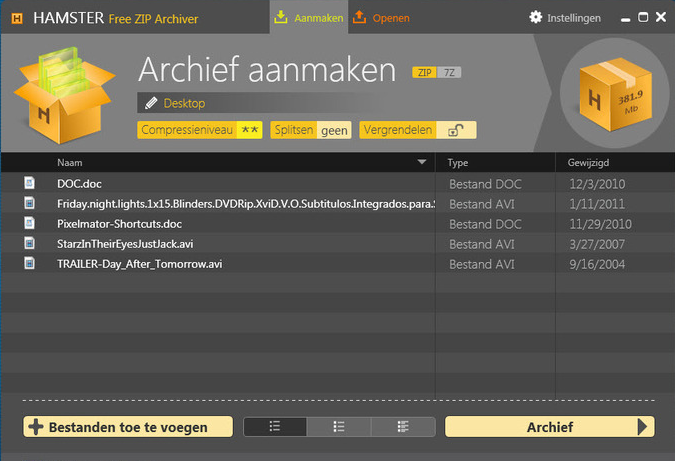
Task: Click the sort arrow in Naam column header
Action: [422, 162]
